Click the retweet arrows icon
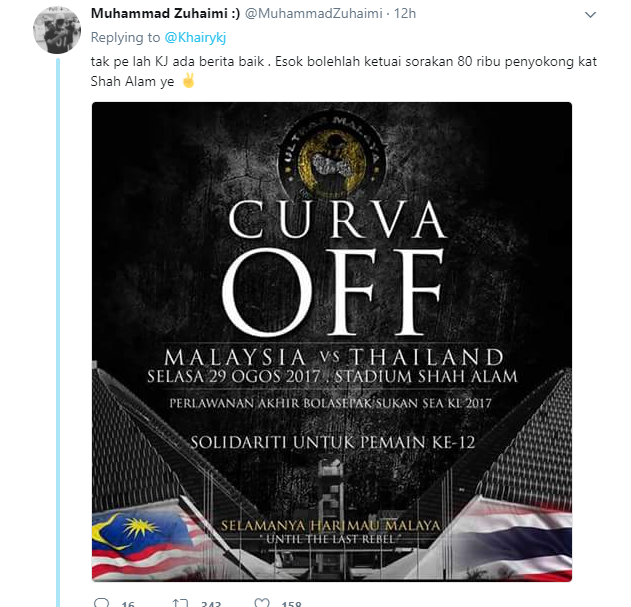The height and width of the screenshot is (607, 631). point(180,603)
